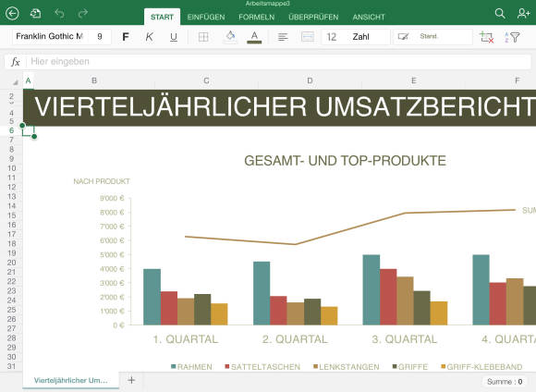Share workbook with add-person icon
The height and width of the screenshot is (392, 536).
coord(523,13)
